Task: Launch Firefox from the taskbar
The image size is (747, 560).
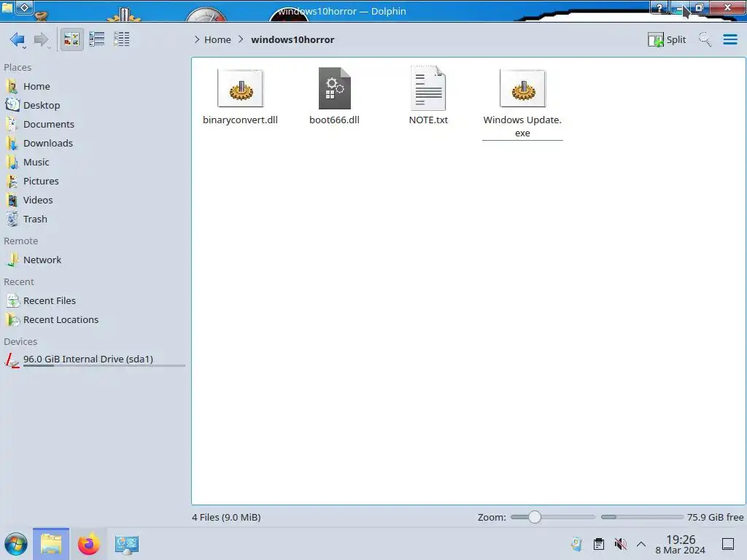Action: (x=88, y=544)
